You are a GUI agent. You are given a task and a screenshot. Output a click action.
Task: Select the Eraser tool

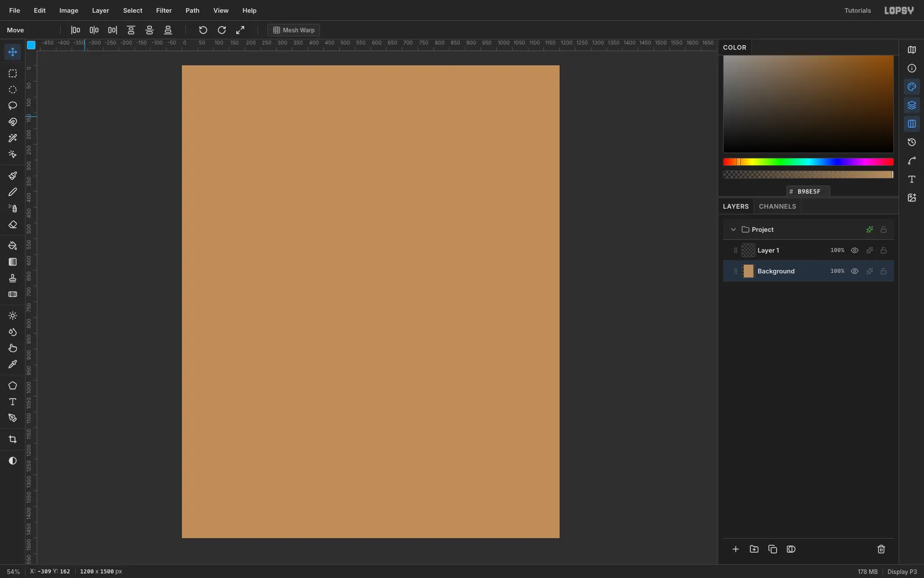[x=13, y=224]
